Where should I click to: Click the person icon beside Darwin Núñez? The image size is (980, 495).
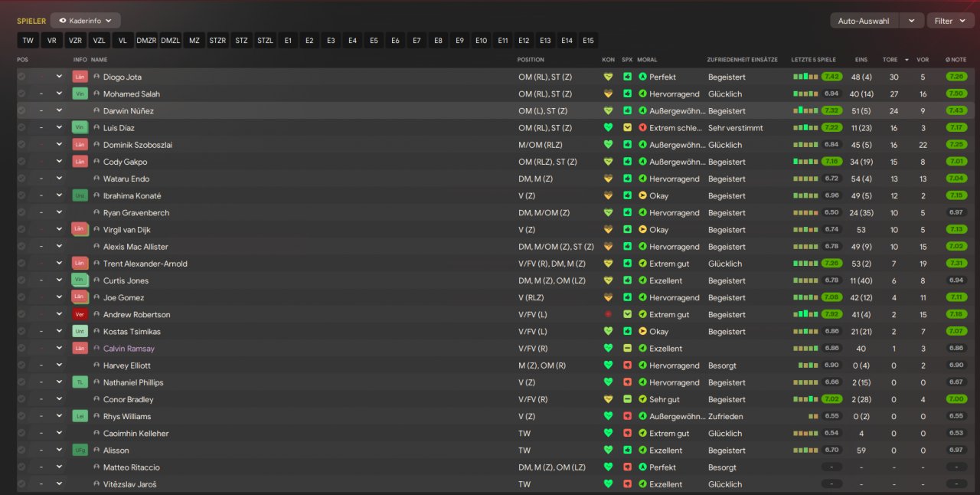tap(96, 110)
